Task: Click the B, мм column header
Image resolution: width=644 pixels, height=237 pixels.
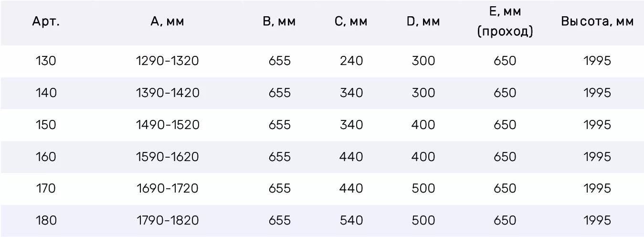Action: 279,22
